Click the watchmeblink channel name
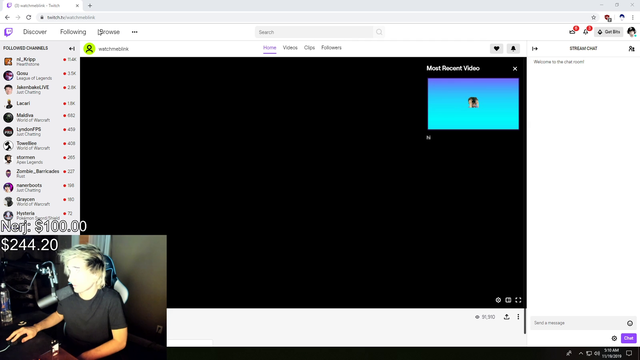 pyautogui.click(x=113, y=49)
